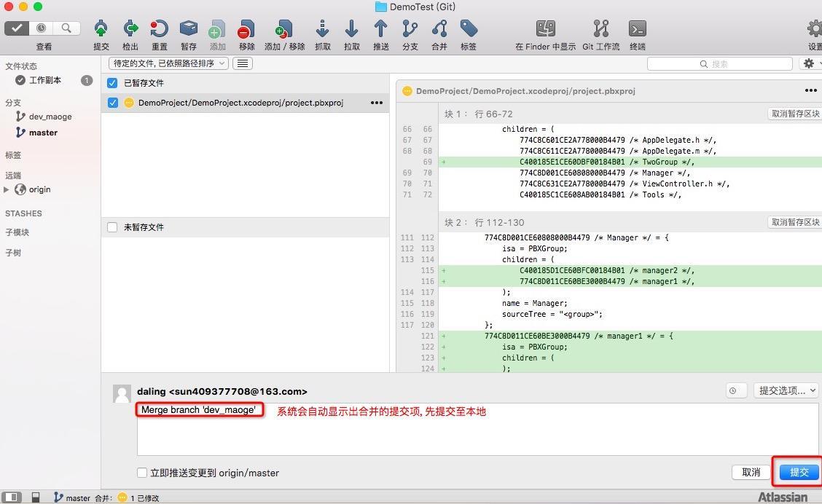
Task: Select the dev_maoge branch
Action: tap(50, 117)
